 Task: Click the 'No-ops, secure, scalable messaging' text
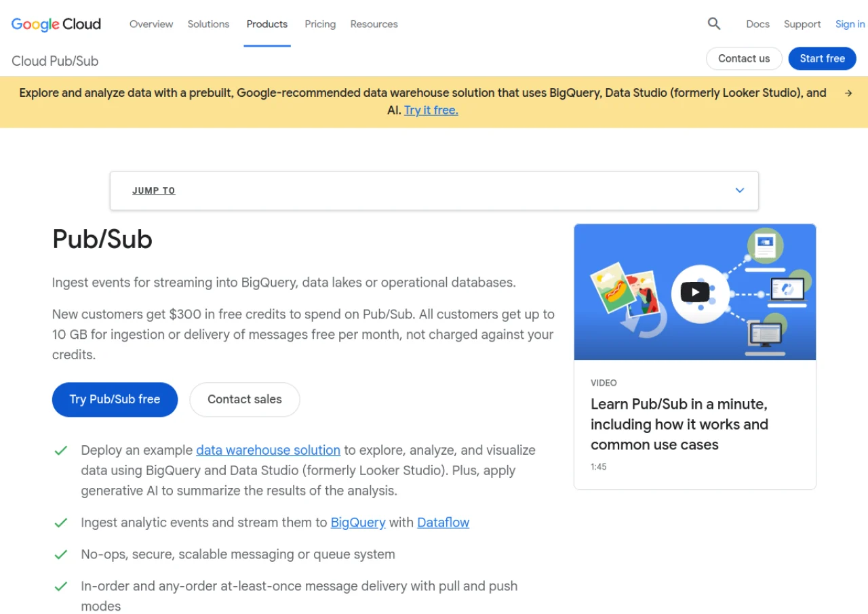click(x=238, y=554)
